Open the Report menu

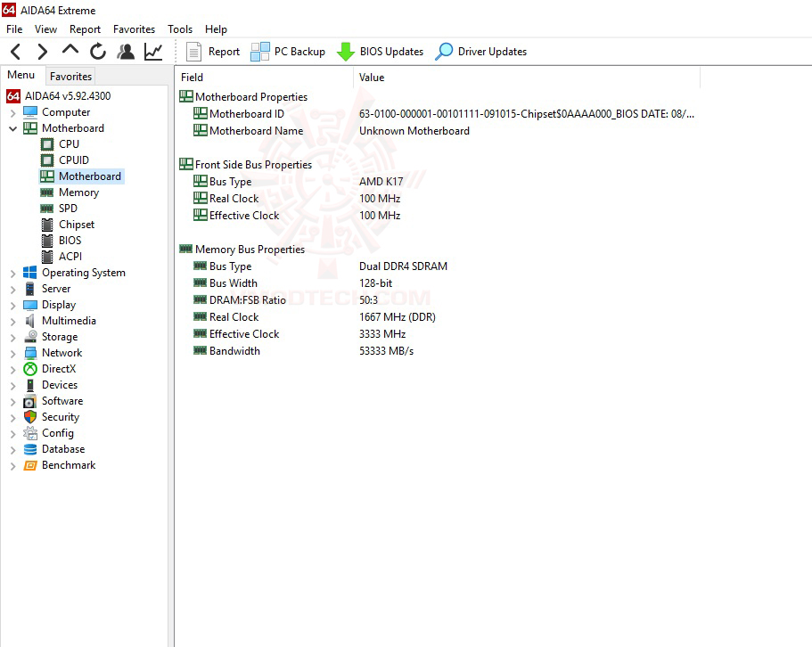click(x=85, y=29)
